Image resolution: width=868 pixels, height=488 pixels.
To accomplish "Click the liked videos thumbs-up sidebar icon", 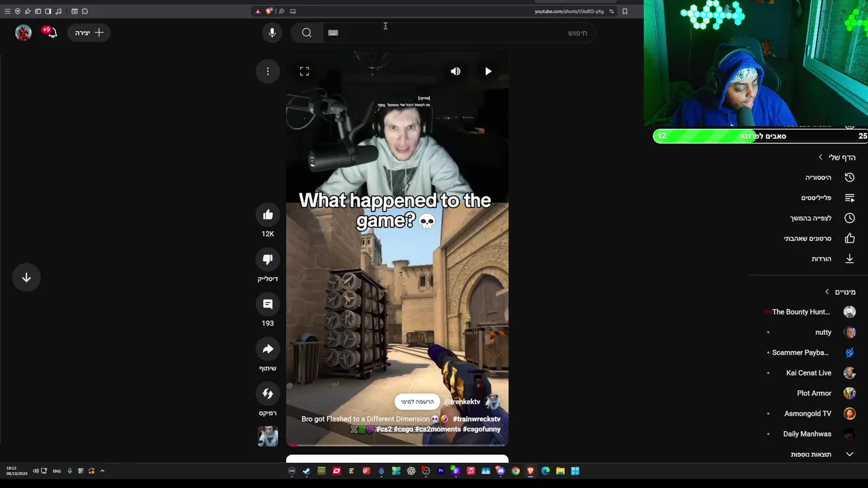I will point(850,239).
